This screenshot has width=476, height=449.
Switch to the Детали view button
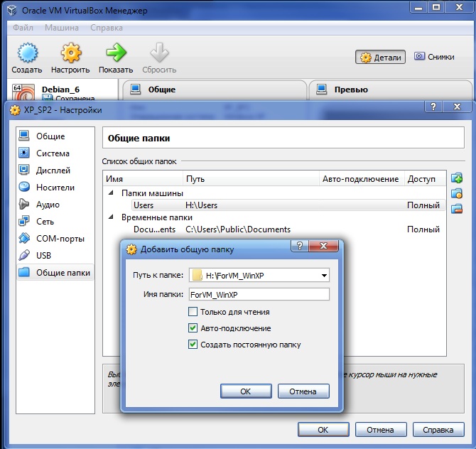(380, 57)
